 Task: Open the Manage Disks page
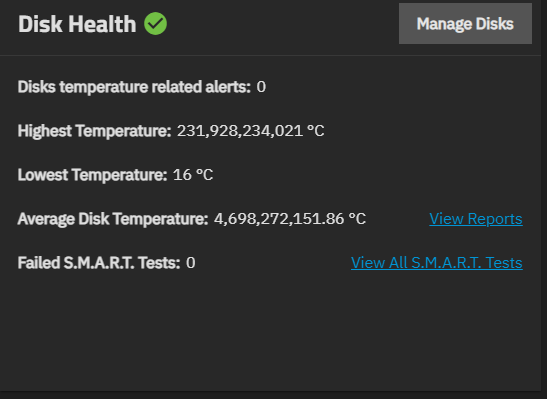465,24
